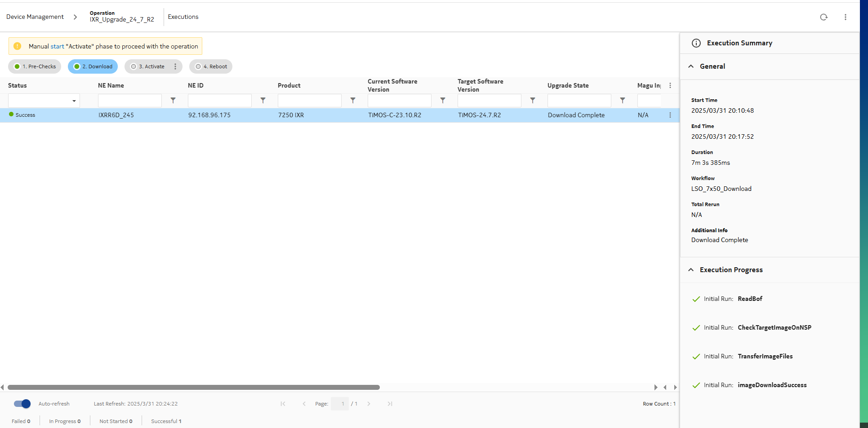
Task: Open the Status filter dropdown
Action: [x=44, y=101]
